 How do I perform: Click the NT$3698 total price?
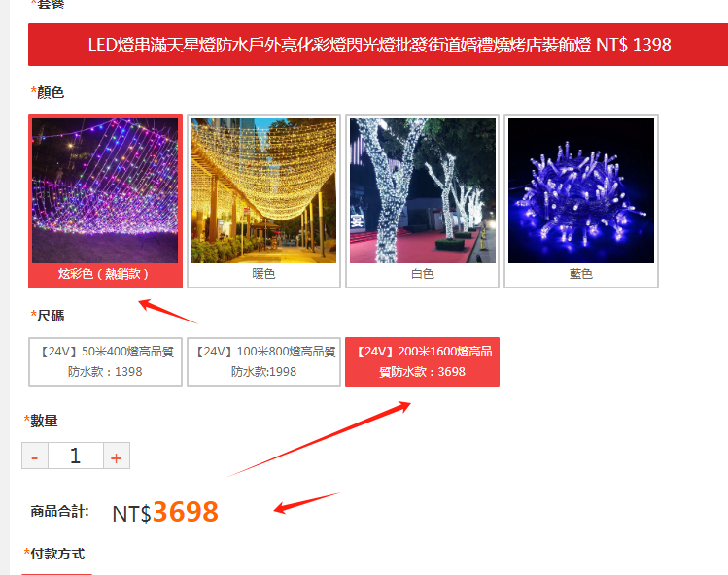tap(165, 512)
